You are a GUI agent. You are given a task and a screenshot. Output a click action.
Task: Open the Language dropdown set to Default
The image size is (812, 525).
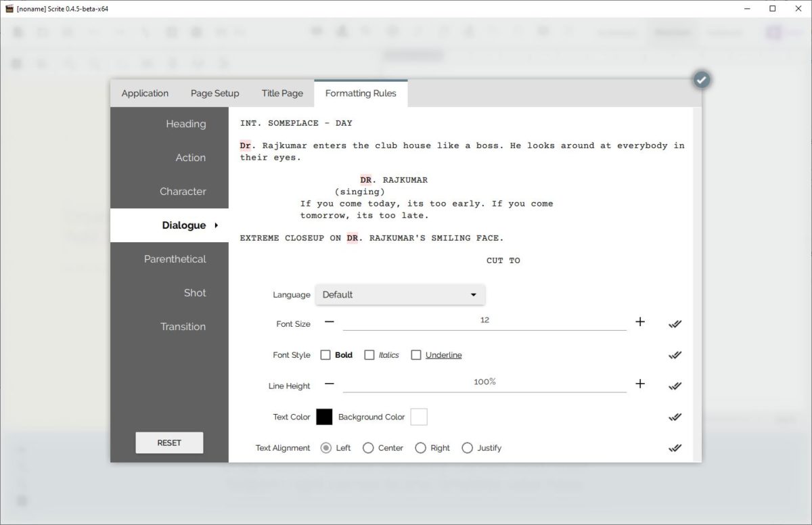400,294
